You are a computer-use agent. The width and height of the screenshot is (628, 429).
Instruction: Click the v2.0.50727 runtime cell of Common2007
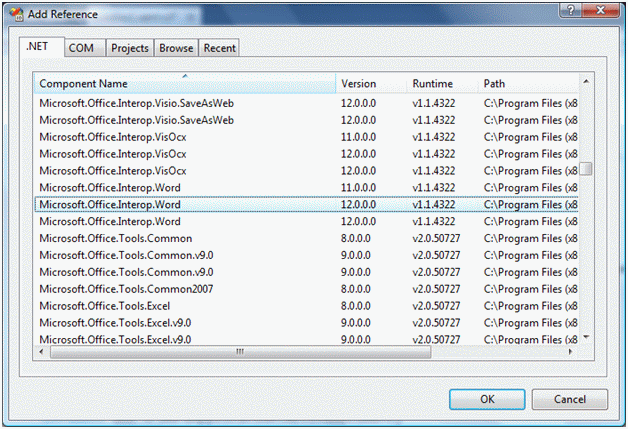[436, 289]
